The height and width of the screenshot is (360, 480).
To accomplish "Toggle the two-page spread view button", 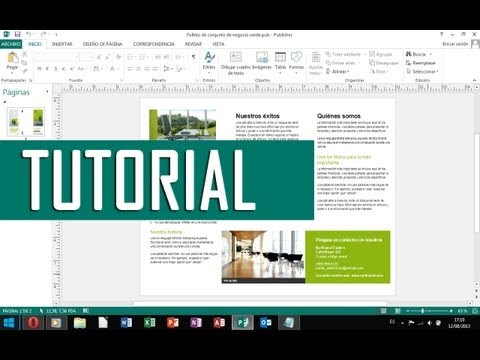I will tap(398, 311).
